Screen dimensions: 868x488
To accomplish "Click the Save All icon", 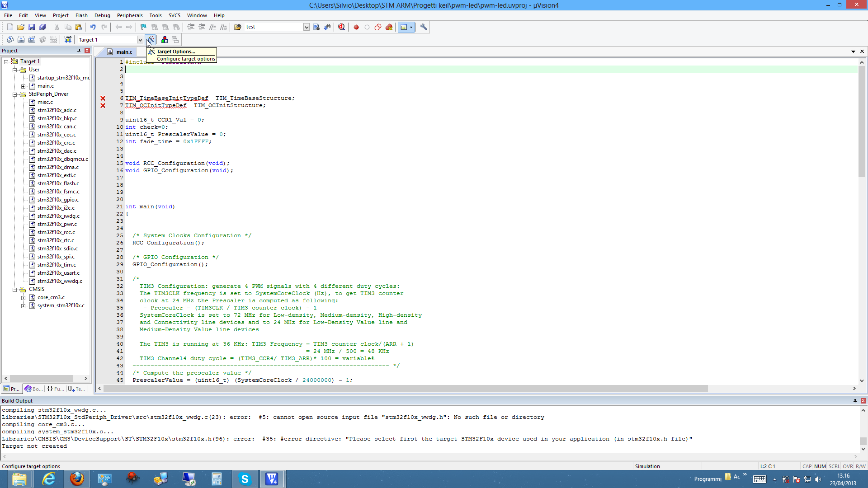I will coord(42,27).
